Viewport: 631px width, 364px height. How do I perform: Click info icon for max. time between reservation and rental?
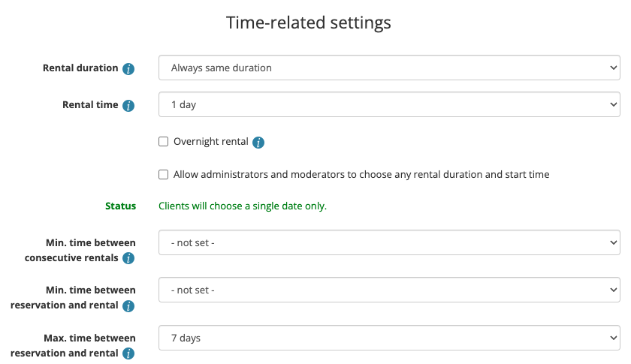(x=128, y=353)
